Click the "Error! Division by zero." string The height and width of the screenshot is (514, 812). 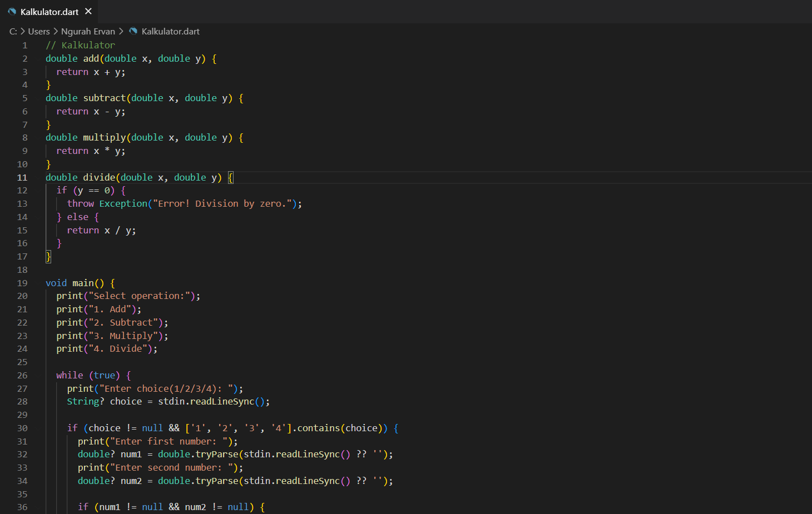(x=222, y=203)
